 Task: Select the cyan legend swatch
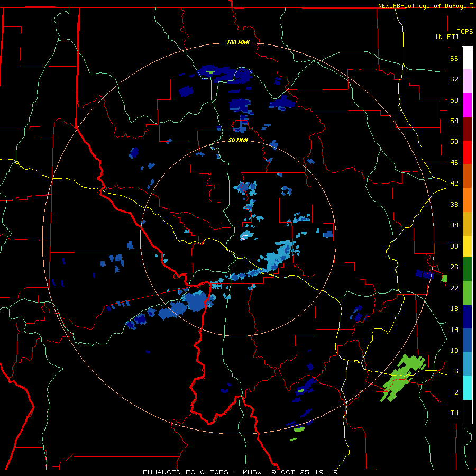tap(467, 388)
